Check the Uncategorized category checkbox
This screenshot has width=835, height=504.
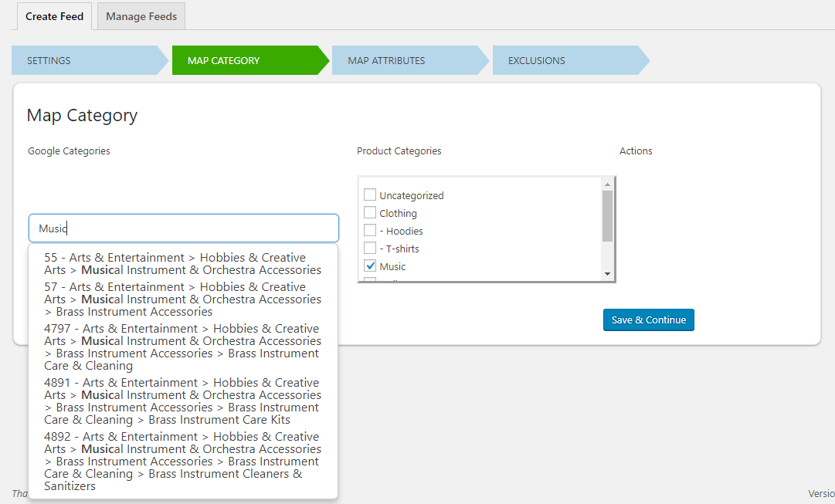(369, 194)
